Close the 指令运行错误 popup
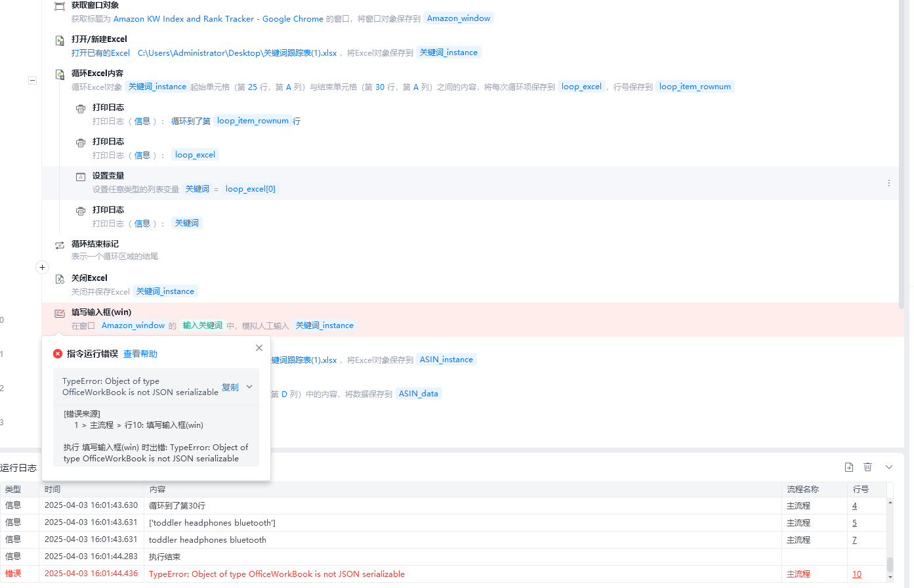The height and width of the screenshot is (588, 914). tap(259, 348)
